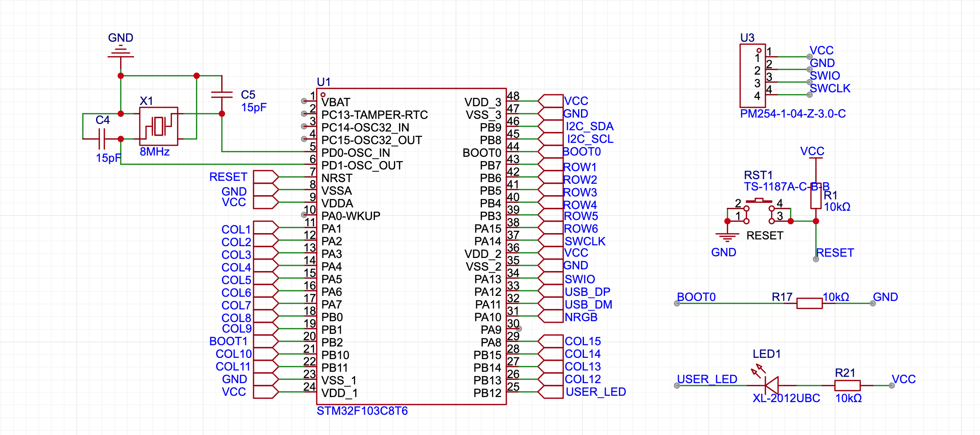Click the GND power symbol above the crystal

[x=120, y=51]
